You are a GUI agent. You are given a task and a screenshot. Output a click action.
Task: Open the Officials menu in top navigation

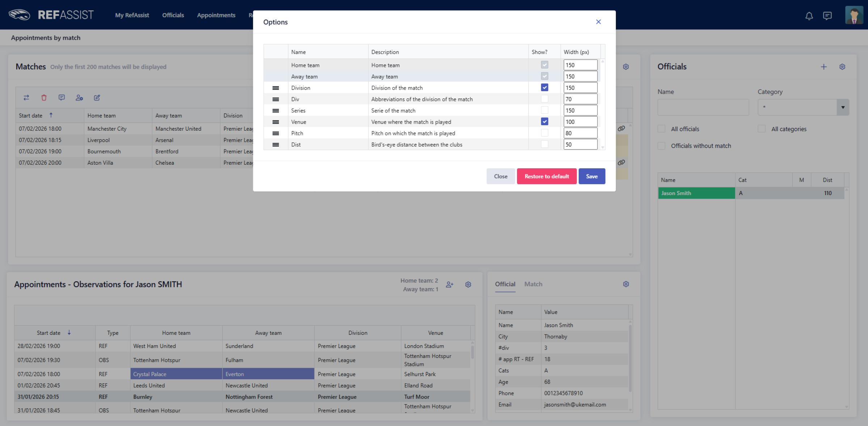coord(173,15)
